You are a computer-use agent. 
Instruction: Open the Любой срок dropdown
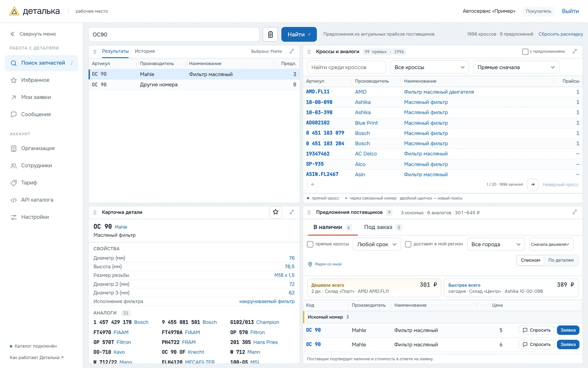point(377,244)
